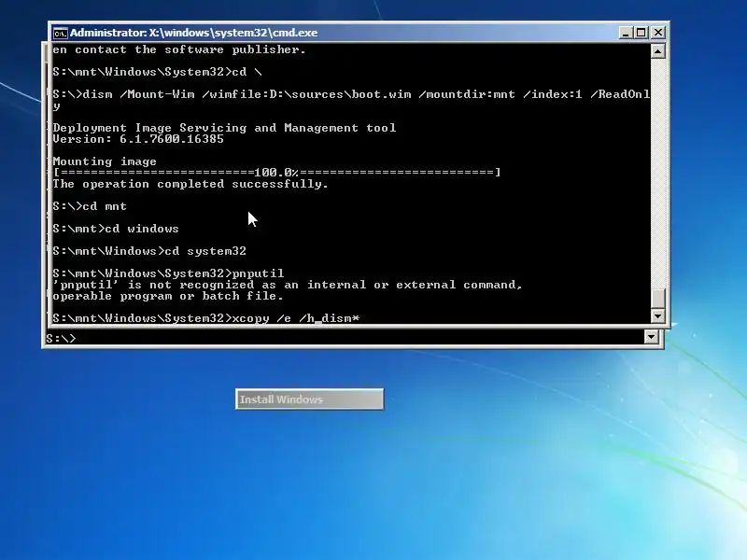The height and width of the screenshot is (560, 747).
Task: Click the line 'xcopy /e /h dism*' at the prompt
Action: [x=205, y=318]
